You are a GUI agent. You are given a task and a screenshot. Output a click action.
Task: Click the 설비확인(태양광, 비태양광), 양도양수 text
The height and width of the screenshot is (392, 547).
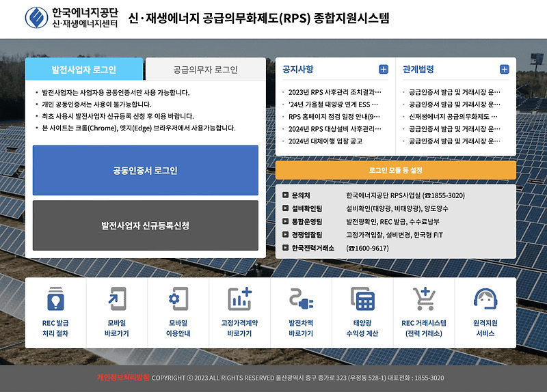click(397, 208)
